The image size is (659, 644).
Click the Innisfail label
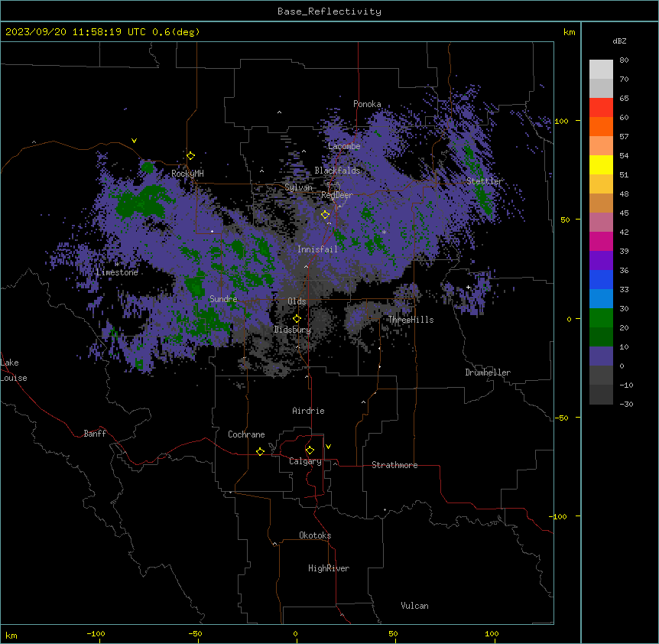coord(317,249)
